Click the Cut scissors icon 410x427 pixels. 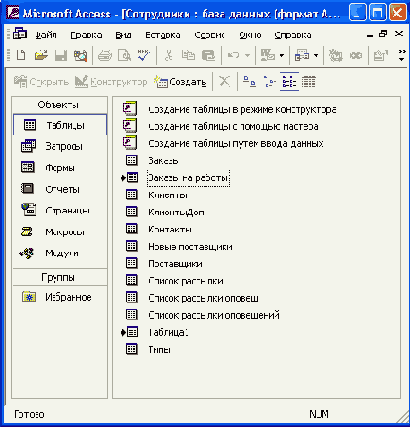point(169,55)
